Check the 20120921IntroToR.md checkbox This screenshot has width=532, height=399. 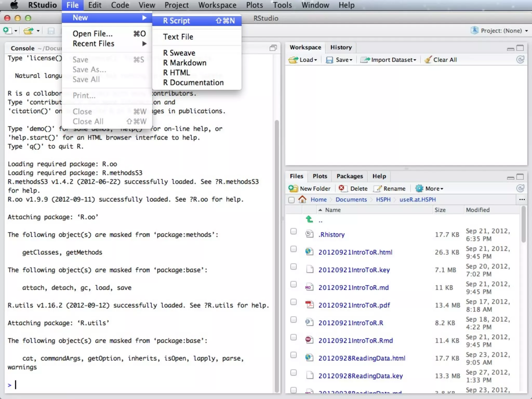tap(293, 284)
